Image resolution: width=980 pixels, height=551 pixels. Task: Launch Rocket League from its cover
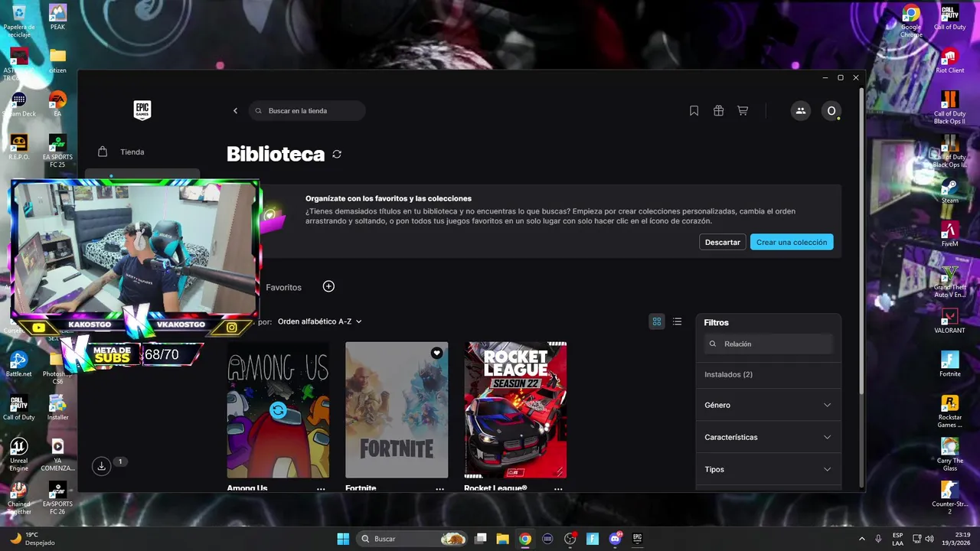pyautogui.click(x=515, y=410)
